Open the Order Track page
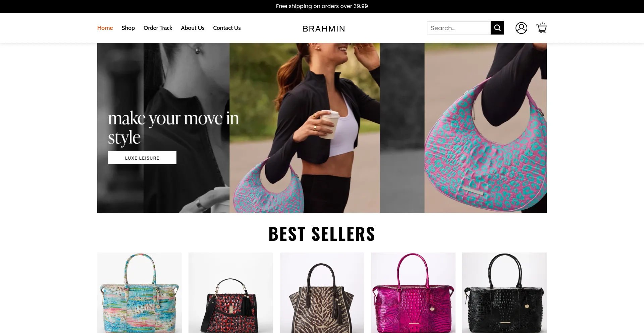Viewport: 644px width, 333px height. pos(158,28)
